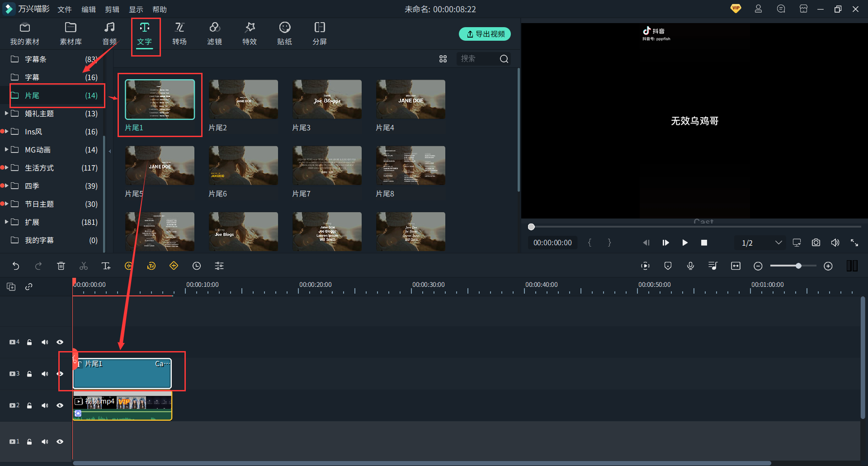The image size is (868, 466).
Task: Hide track 4 using its eye icon
Action: (x=60, y=342)
